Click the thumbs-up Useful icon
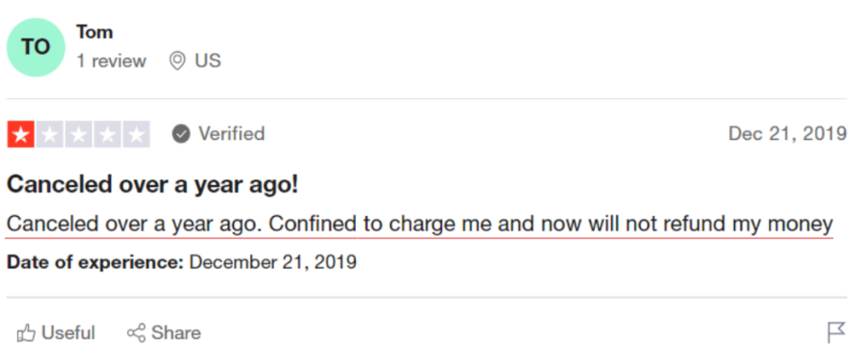The width and height of the screenshot is (868, 357). [x=26, y=333]
